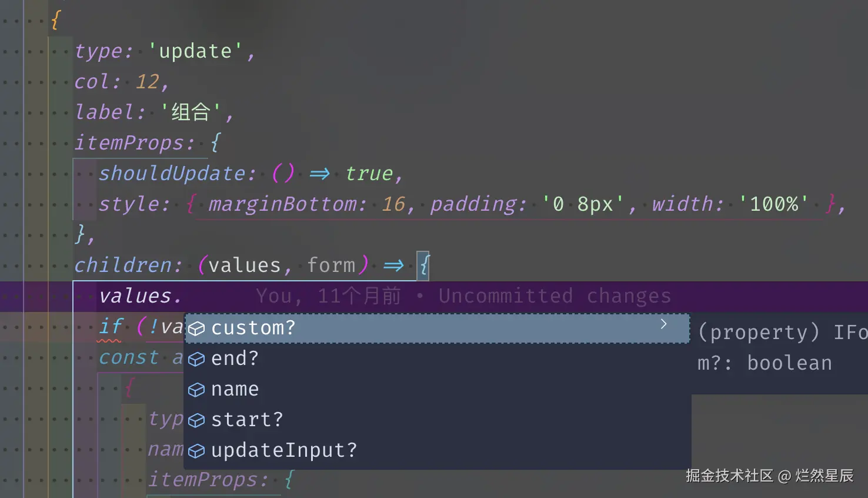The height and width of the screenshot is (498, 868).
Task: Click the values. expression on active line
Action: point(140,296)
